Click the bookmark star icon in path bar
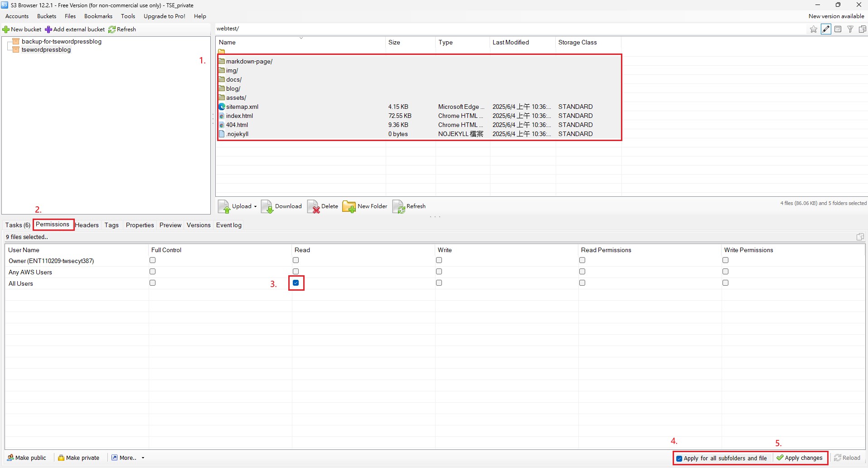This screenshot has width=868, height=468. pos(814,29)
